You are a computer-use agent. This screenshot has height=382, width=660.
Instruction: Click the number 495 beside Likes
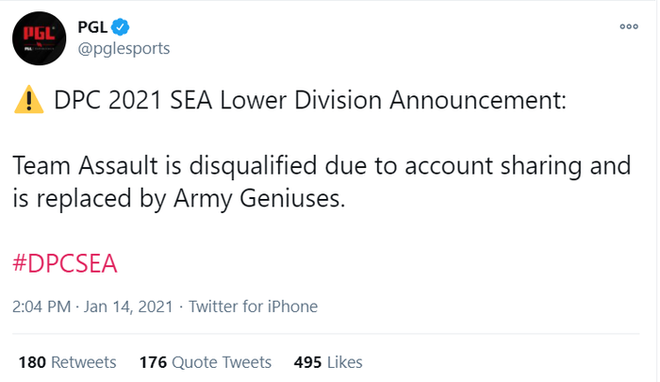(308, 362)
